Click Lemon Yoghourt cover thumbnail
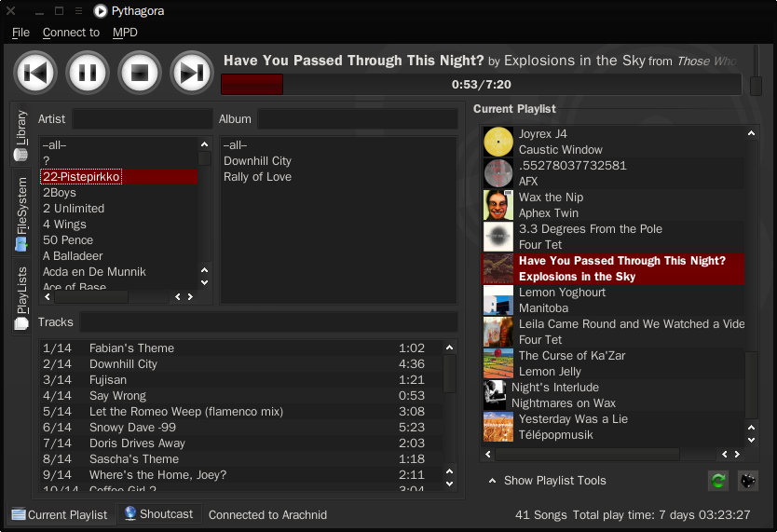777x532 pixels. click(x=498, y=300)
